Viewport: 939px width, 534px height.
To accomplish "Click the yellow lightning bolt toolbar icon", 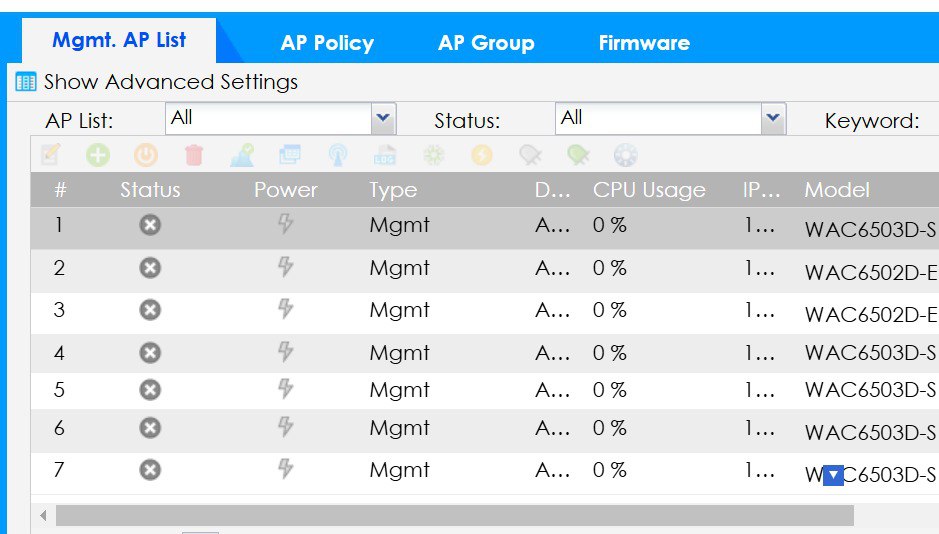I will click(x=481, y=155).
